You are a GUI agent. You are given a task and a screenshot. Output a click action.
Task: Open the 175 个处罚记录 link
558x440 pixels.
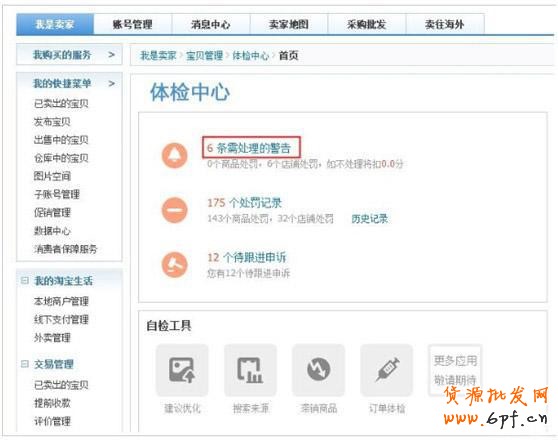click(x=244, y=203)
